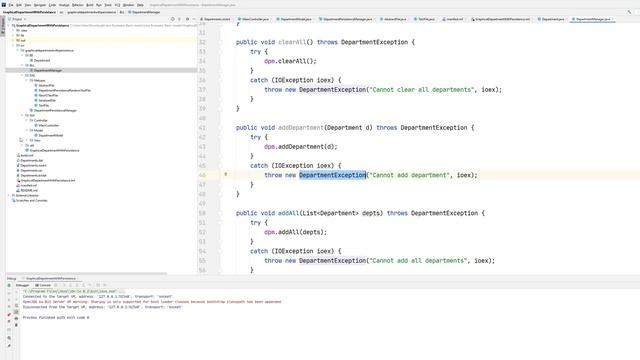Open the Navigate menu
This screenshot has height=360, width=640.
pyautogui.click(x=40, y=5)
